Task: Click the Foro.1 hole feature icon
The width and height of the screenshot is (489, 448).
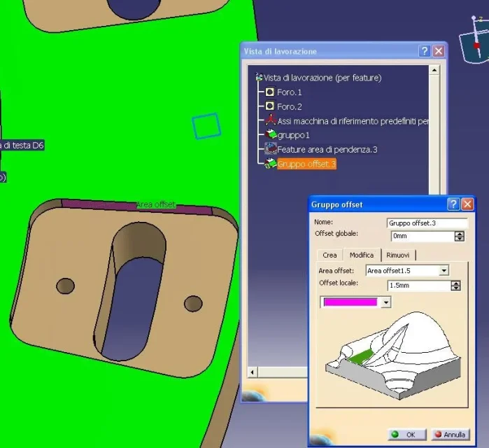Action: click(x=270, y=92)
